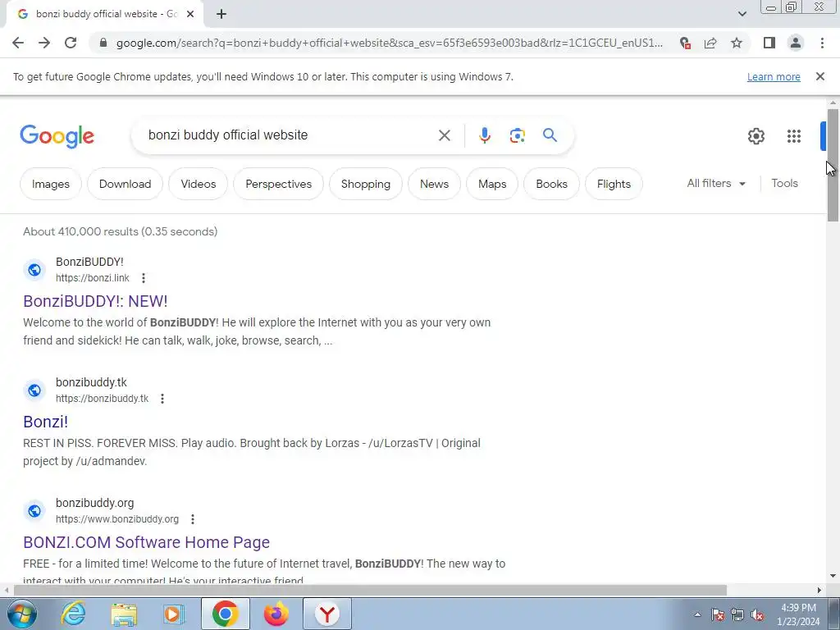Switch to Maps results
Viewport: 840px width, 630px height.
(x=492, y=184)
